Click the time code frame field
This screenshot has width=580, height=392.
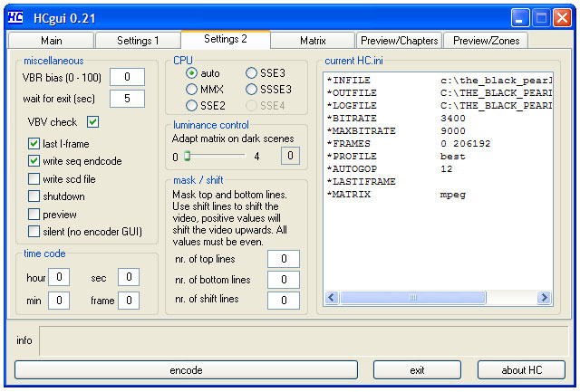point(129,301)
